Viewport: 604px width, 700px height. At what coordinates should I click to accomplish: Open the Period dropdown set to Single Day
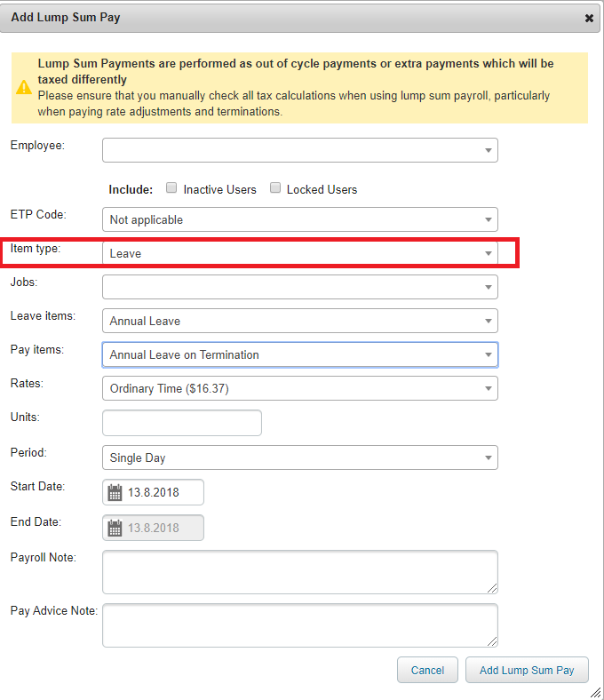tap(299, 457)
